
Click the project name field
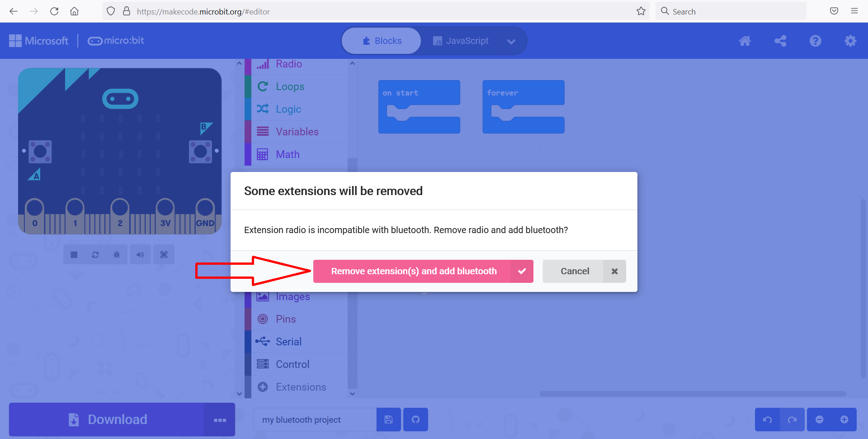(x=315, y=420)
